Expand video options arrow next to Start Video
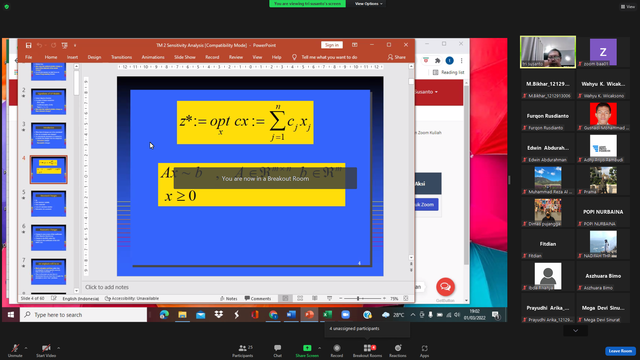The height and width of the screenshot is (360, 640). 59,348
